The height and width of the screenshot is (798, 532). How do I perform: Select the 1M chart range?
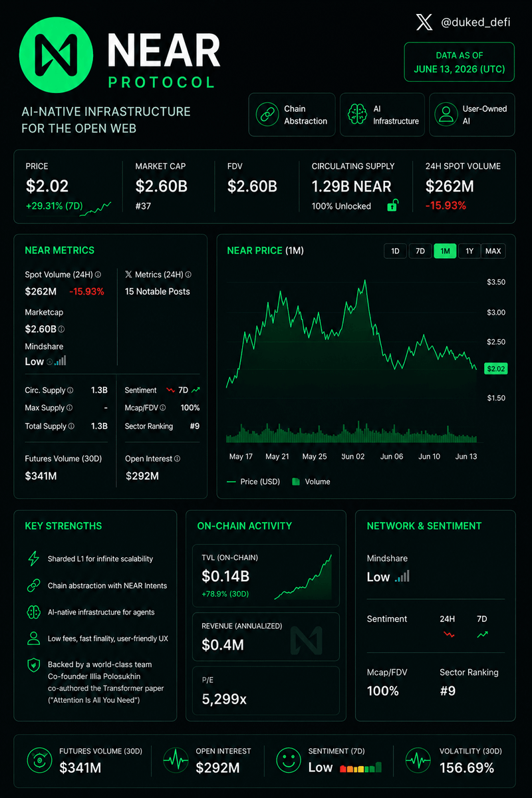[445, 251]
